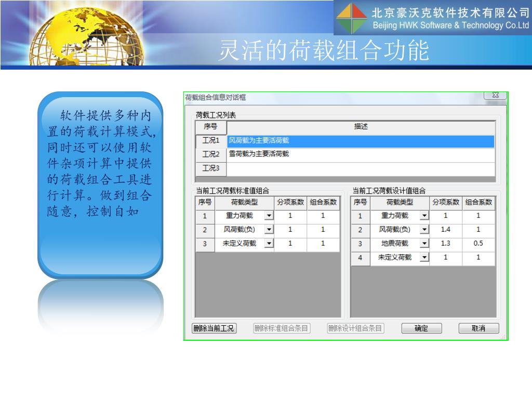Select row 4 in design combination table
Viewport: 532px width, 399px height.
point(360,258)
